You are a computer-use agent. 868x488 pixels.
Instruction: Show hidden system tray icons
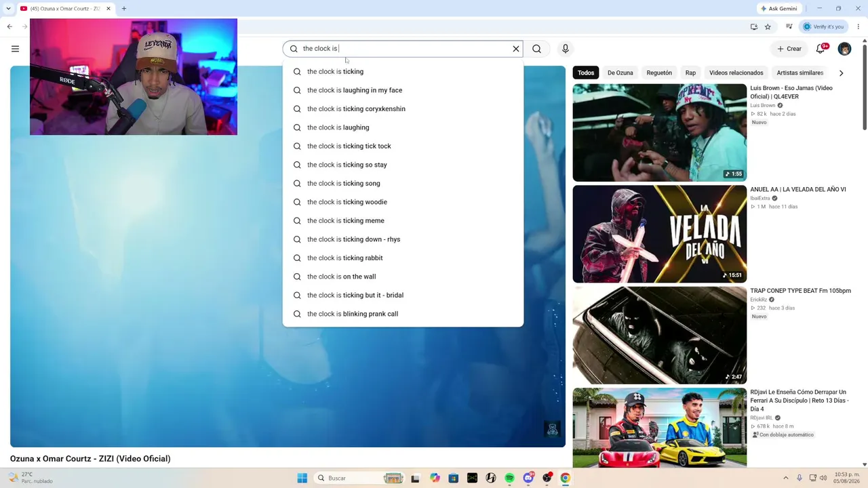(786, 478)
